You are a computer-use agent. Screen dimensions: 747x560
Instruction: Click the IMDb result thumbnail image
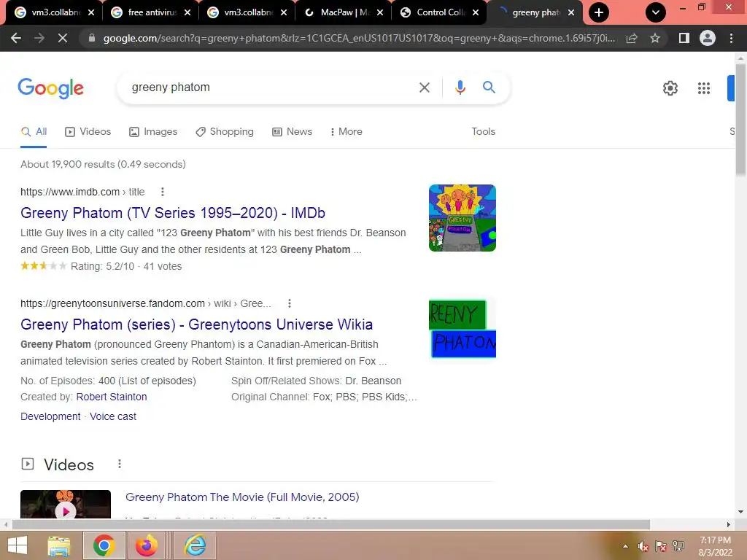coord(462,218)
